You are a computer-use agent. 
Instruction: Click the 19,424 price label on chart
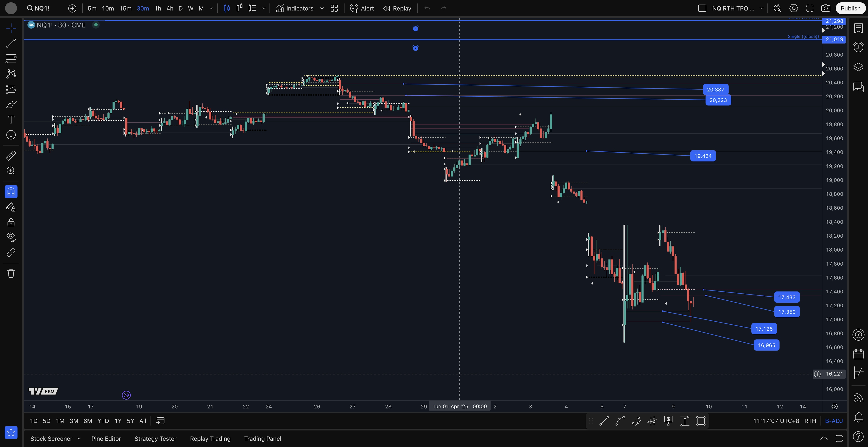click(703, 156)
